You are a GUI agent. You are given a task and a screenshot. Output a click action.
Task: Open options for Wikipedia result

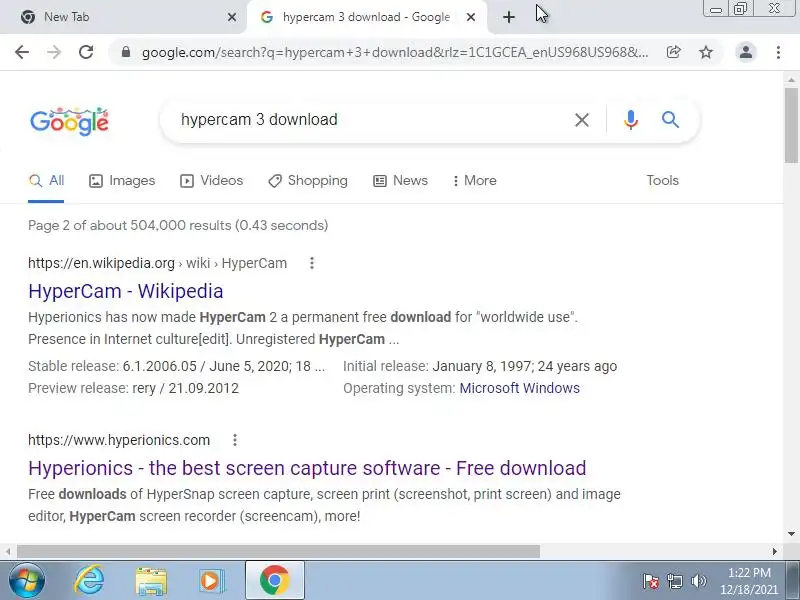(312, 263)
